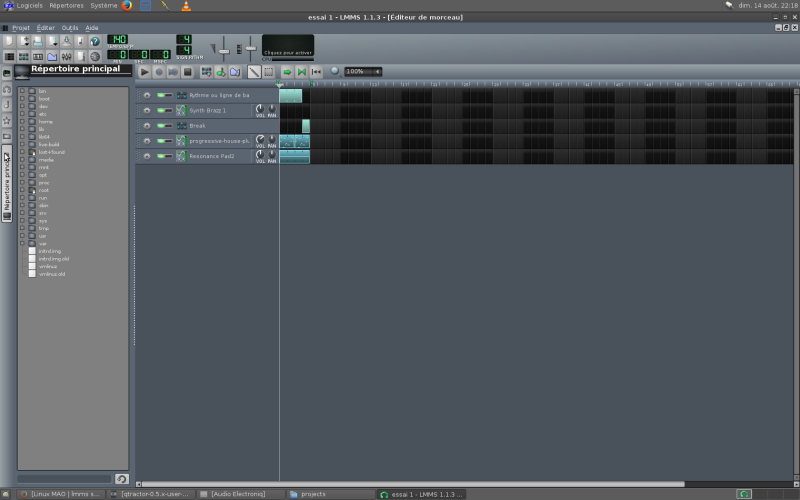Select the Draw mode pencil tool
Image resolution: width=800 pixels, height=500 pixels.
[254, 72]
